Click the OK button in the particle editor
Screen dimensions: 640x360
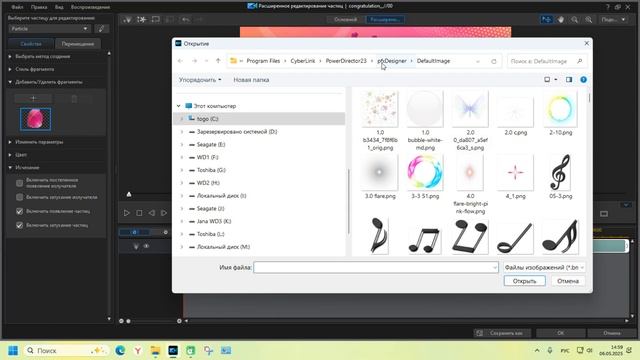[560, 333]
